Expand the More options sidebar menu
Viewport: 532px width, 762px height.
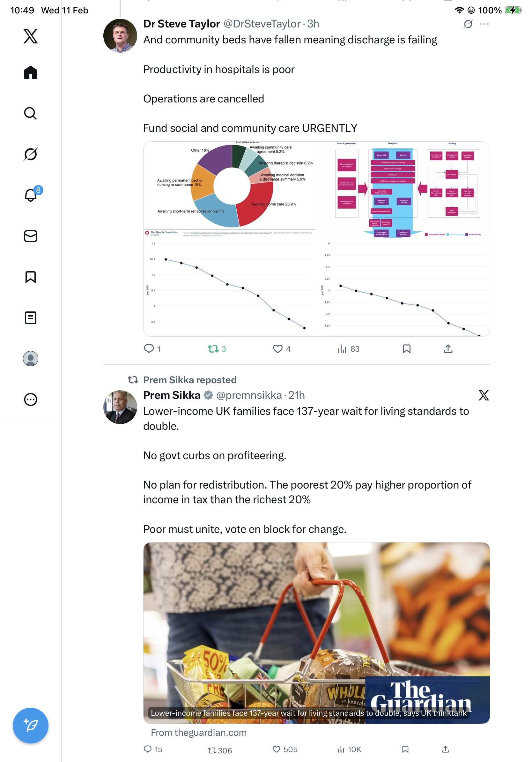pos(31,399)
